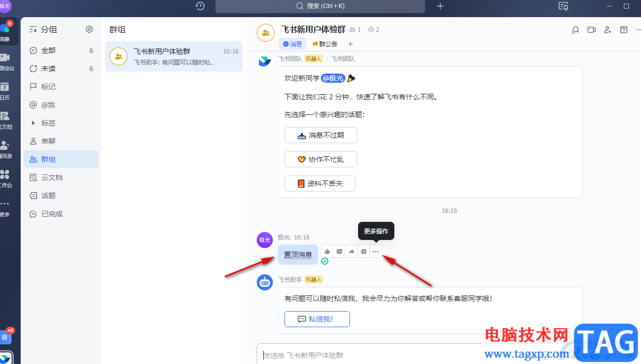Open the More (...) sidebar item
This screenshot has height=364, width=641.
coord(5,208)
